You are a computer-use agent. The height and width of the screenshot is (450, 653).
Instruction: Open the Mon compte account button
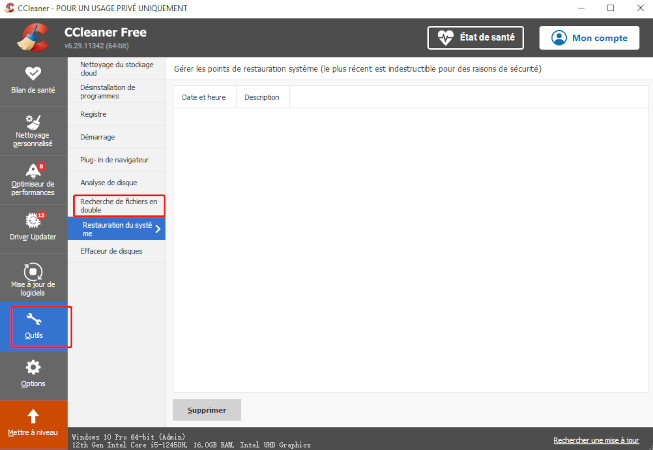(589, 38)
